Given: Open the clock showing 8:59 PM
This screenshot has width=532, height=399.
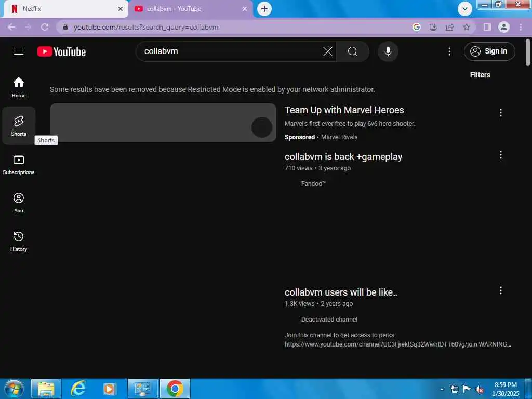Looking at the screenshot, I should (506, 389).
